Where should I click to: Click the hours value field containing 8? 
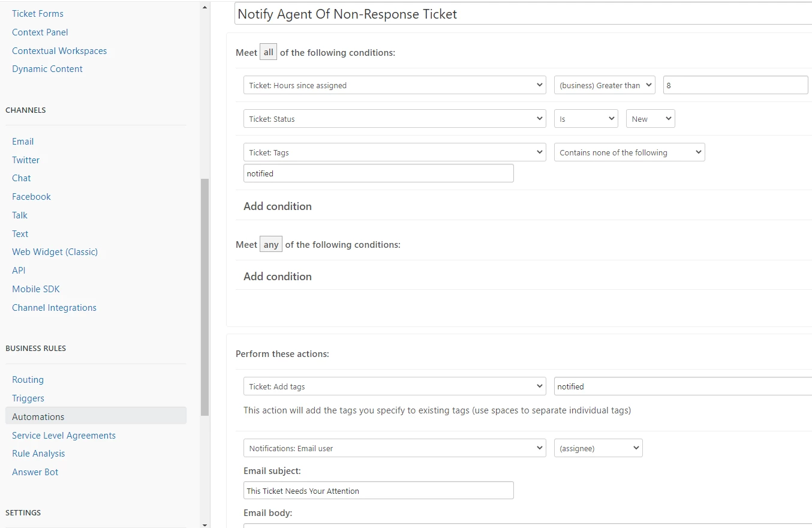(735, 85)
